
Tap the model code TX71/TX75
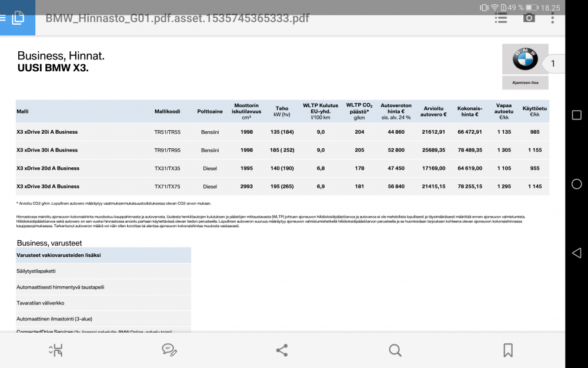pos(167,186)
